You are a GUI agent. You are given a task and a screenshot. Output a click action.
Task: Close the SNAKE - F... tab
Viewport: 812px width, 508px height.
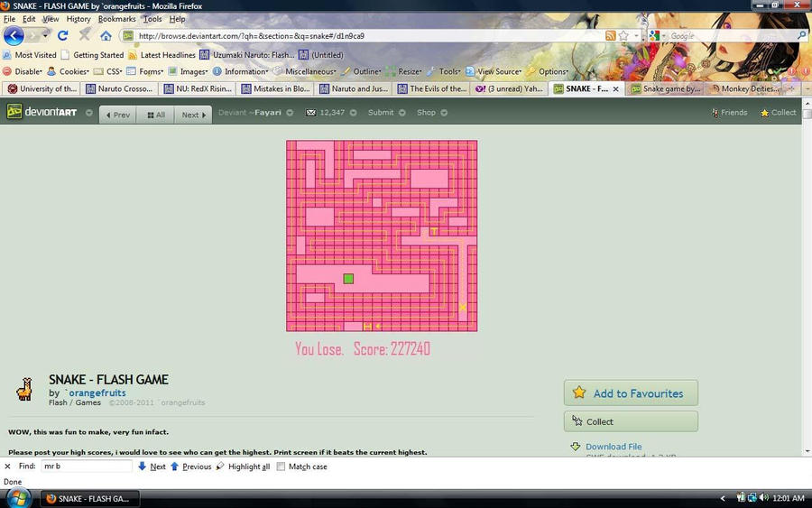click(x=615, y=89)
